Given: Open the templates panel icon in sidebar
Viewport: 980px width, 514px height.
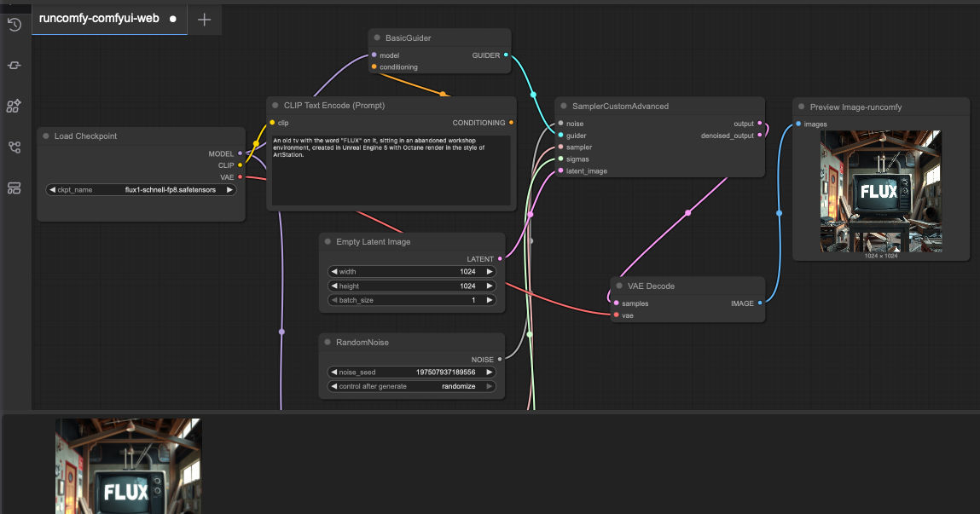Looking at the screenshot, I should (x=14, y=188).
